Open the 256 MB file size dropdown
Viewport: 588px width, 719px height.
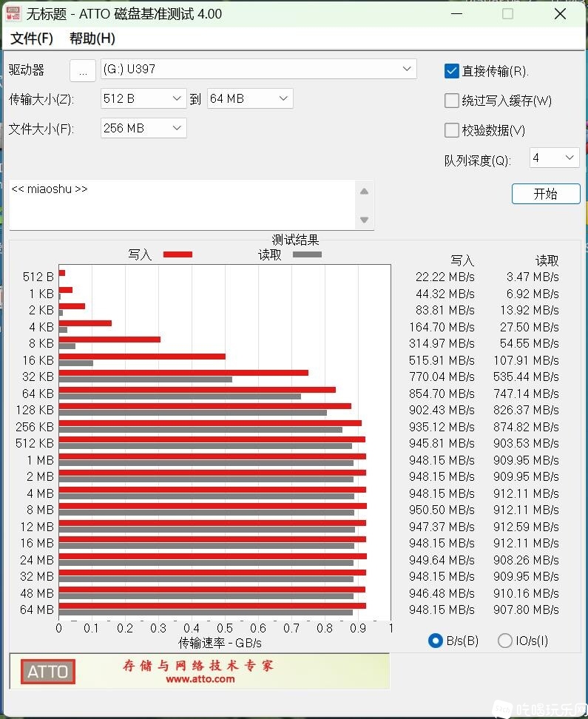[143, 128]
